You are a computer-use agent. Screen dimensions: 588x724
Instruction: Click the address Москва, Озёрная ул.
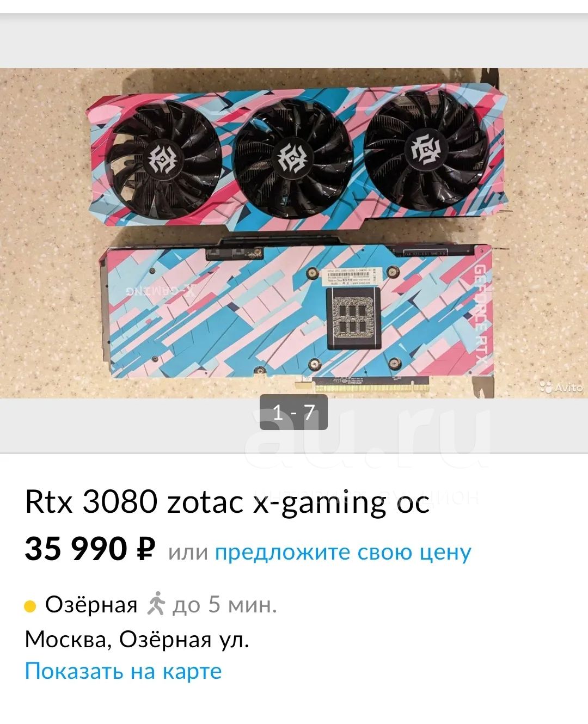click(137, 639)
